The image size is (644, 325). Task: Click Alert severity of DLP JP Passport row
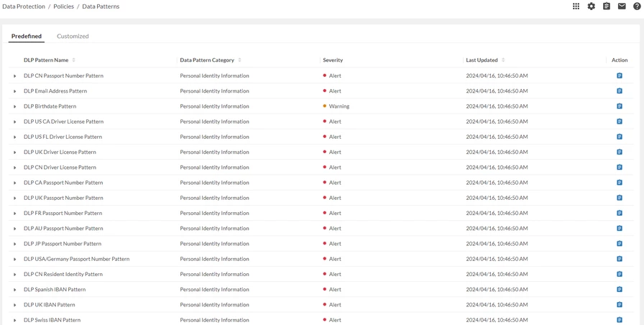tap(332, 244)
